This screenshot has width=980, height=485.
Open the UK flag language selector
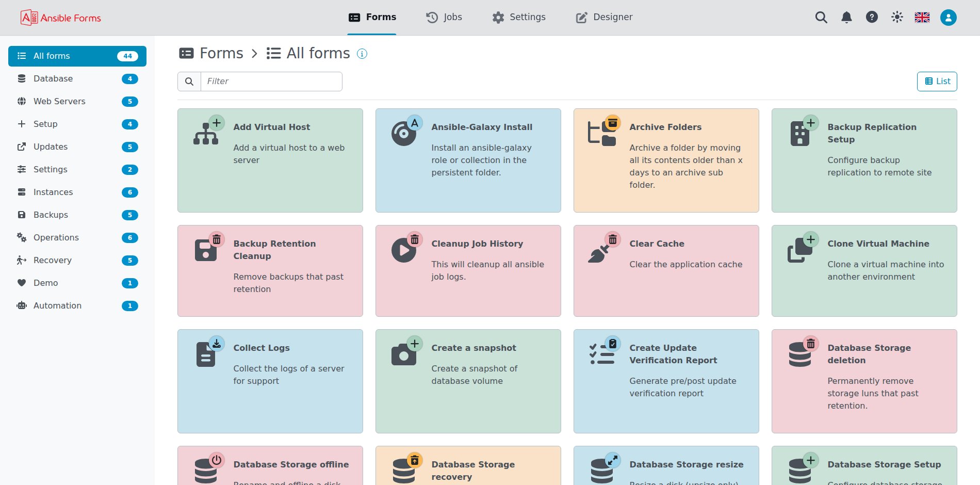coord(922,17)
